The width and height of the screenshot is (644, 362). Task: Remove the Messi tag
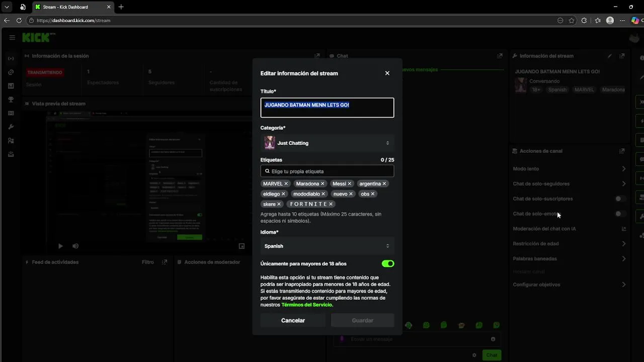pos(350,184)
